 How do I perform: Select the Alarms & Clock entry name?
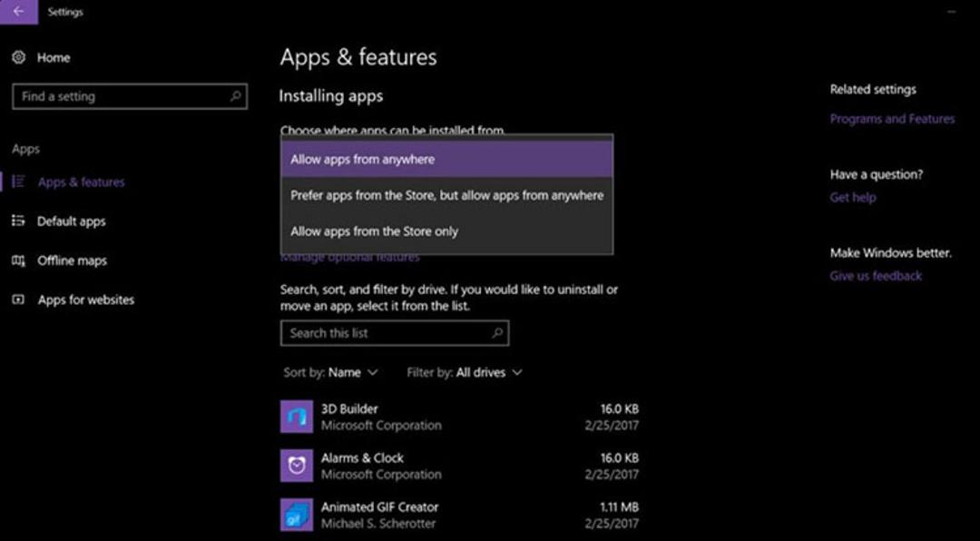tap(362, 457)
